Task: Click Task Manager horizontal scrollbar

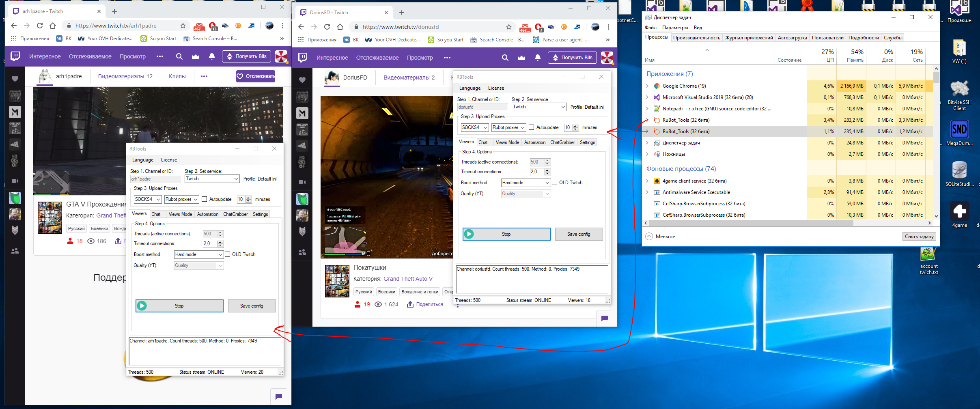Action: coord(751,223)
